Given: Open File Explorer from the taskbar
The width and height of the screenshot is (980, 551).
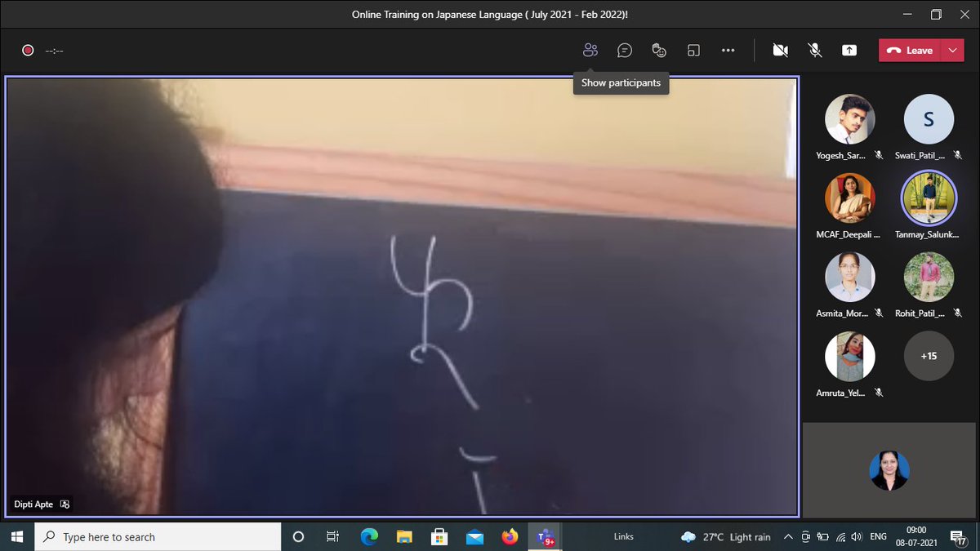Looking at the screenshot, I should [404, 536].
